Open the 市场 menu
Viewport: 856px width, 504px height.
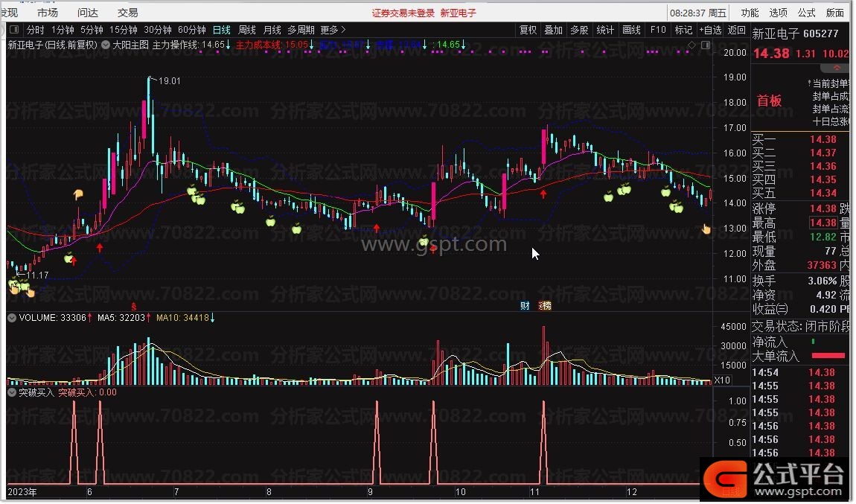click(48, 12)
